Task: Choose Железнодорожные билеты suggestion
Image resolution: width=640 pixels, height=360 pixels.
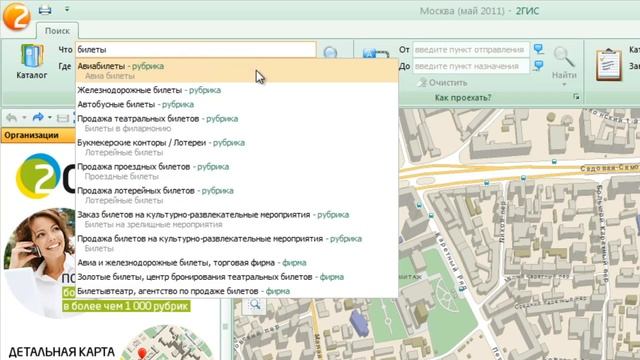Action: [x=237, y=90]
